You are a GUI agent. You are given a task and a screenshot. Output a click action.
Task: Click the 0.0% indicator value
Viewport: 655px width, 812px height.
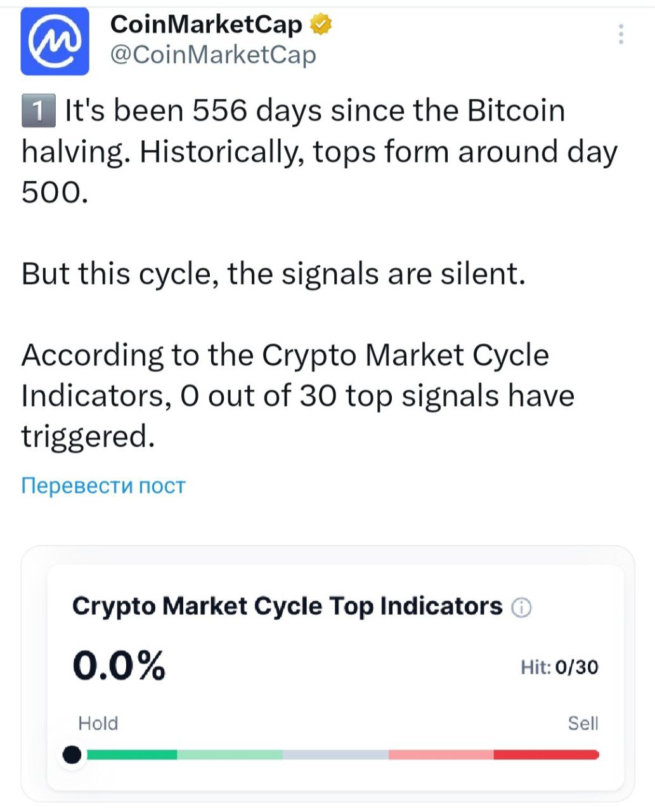pyautogui.click(x=119, y=665)
